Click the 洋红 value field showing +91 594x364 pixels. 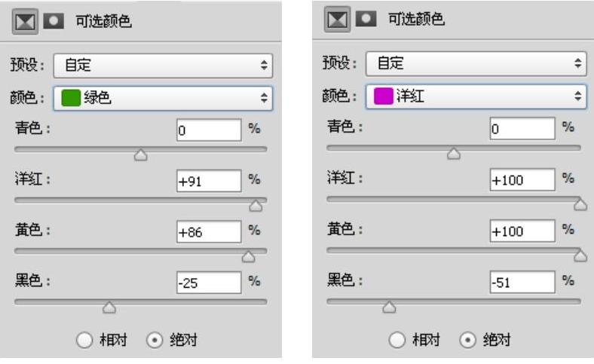tap(207, 181)
